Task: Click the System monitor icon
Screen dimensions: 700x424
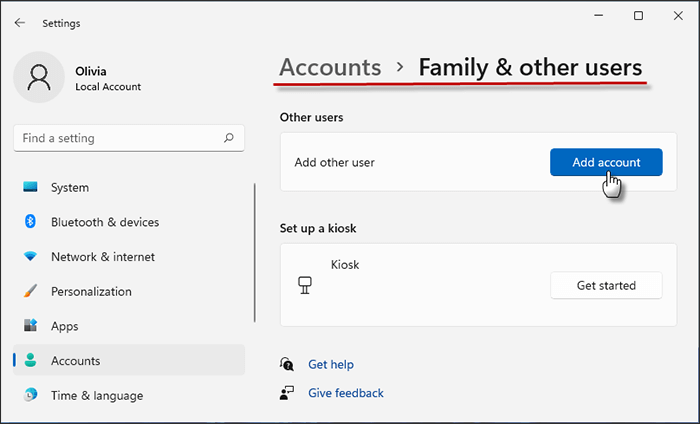Action: point(30,188)
